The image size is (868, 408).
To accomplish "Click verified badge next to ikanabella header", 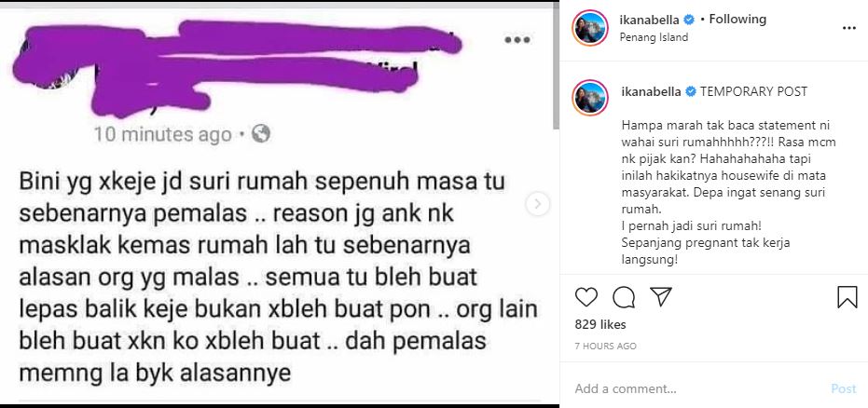I will pos(689,20).
